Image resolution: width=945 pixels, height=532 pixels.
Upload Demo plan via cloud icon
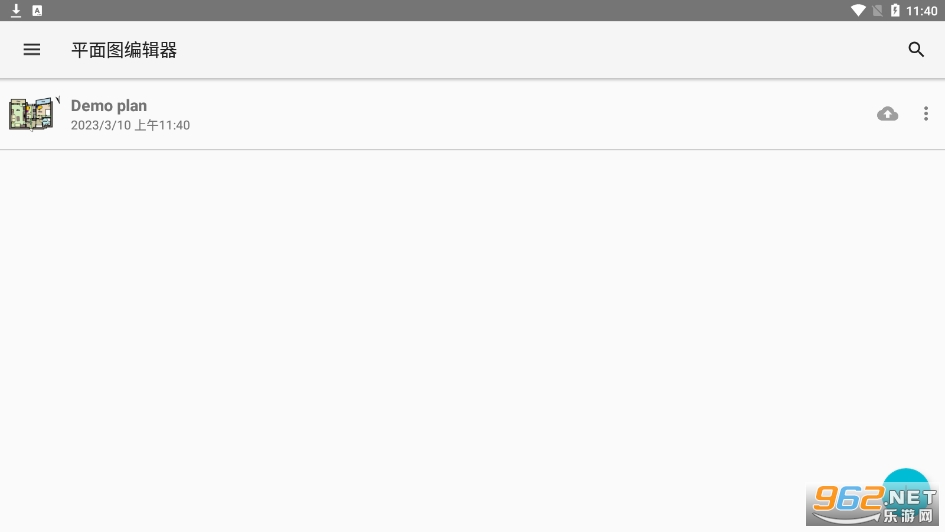[x=887, y=113]
